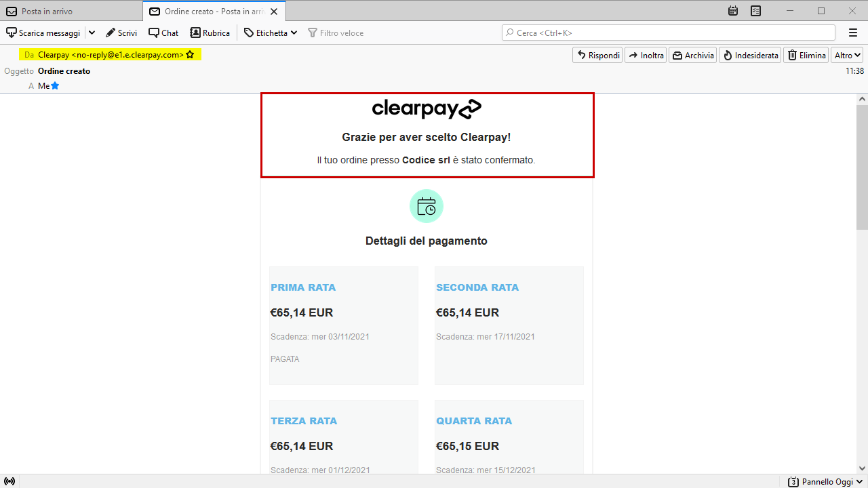Image resolution: width=868 pixels, height=488 pixels.
Task: Click the message time 11:38
Action: (x=854, y=70)
